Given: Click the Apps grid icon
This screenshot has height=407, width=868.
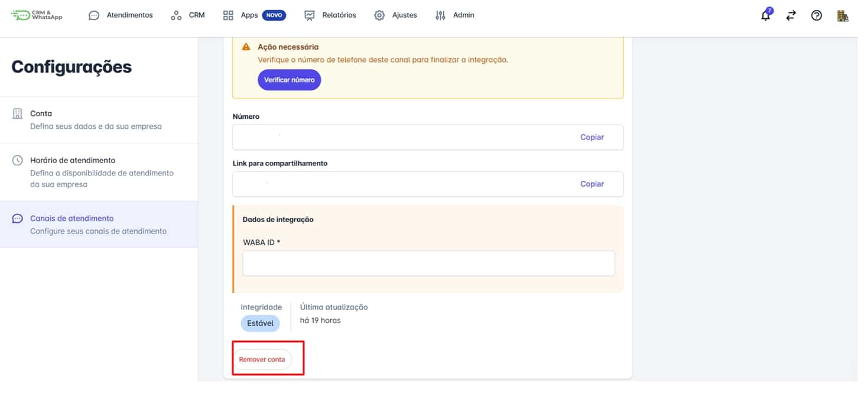Looking at the screenshot, I should pos(228,15).
